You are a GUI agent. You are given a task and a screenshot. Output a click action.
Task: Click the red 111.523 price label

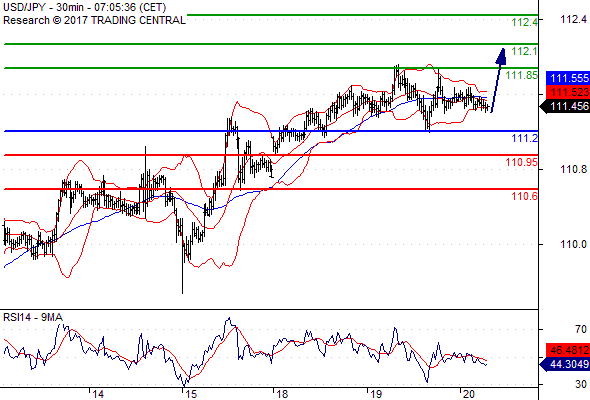point(568,92)
